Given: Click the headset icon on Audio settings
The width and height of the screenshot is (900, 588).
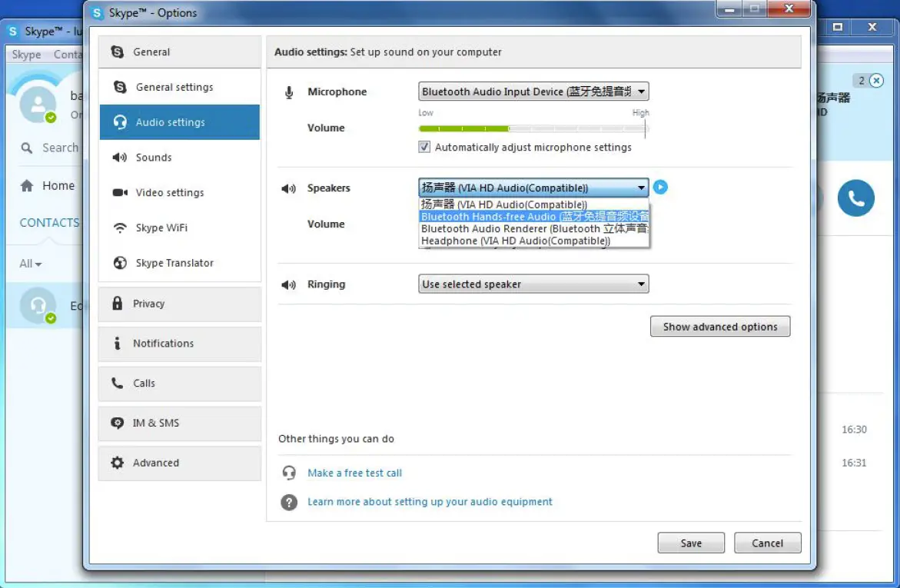Looking at the screenshot, I should click(x=120, y=122).
